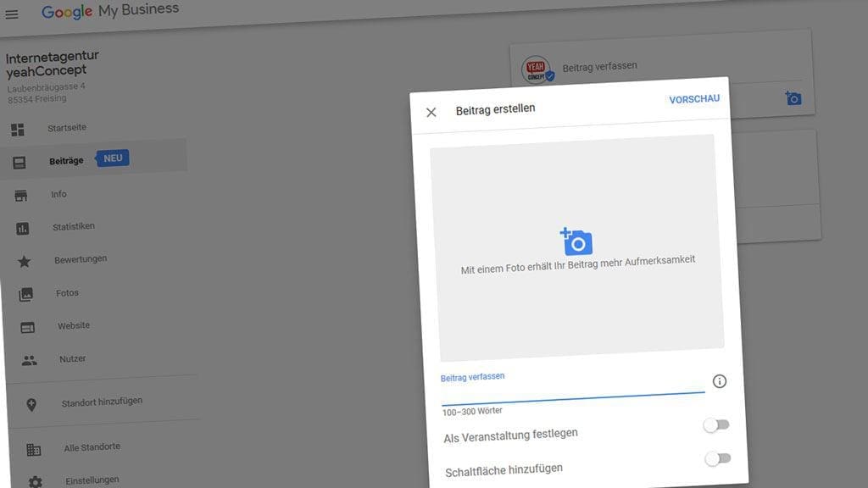Click Standort hinzufügen in sidebar
The width and height of the screenshot is (868, 488).
(x=102, y=402)
